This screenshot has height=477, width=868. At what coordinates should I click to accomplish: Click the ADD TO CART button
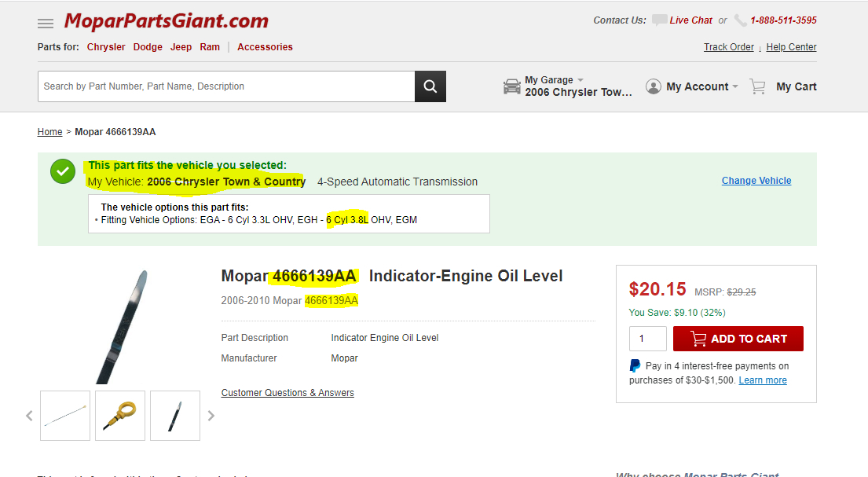738,339
